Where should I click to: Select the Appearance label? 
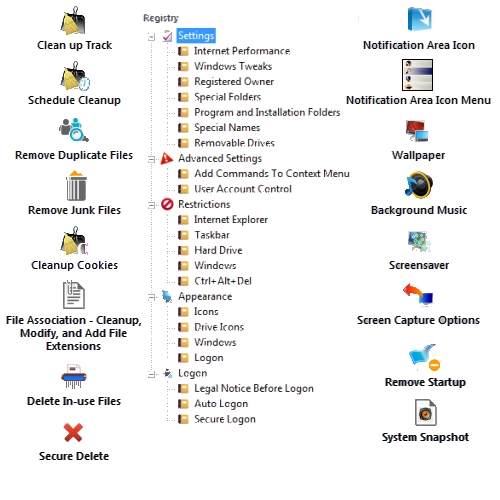coord(205,296)
